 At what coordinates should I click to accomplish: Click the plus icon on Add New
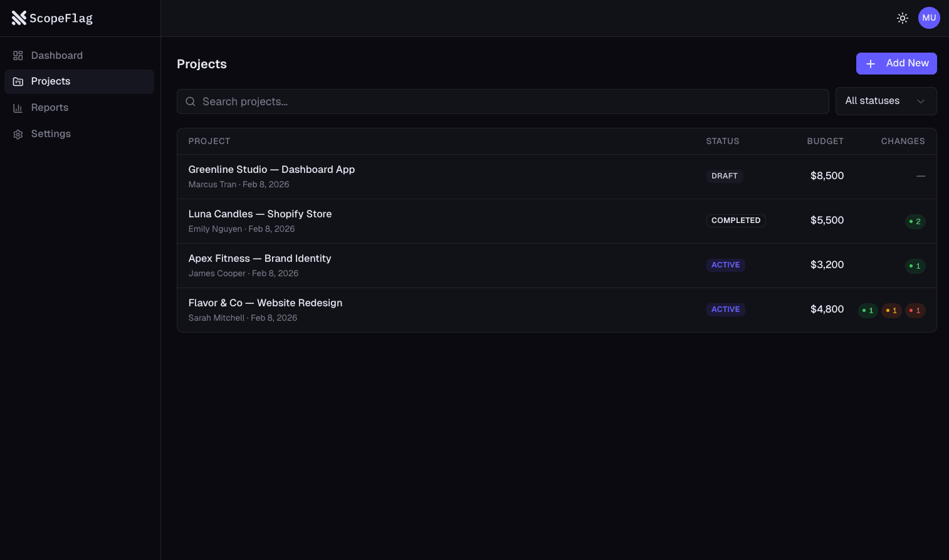(x=870, y=64)
